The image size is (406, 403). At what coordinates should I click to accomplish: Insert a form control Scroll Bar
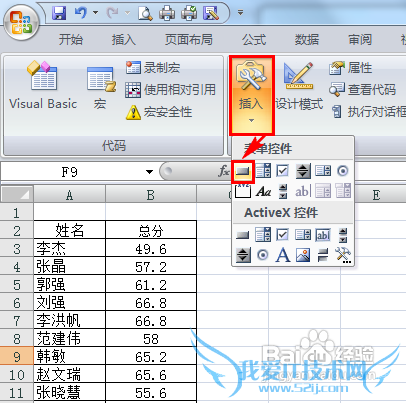click(x=283, y=191)
